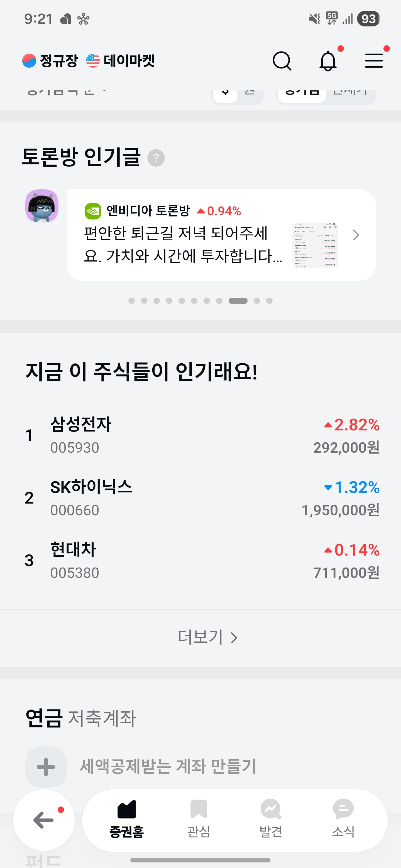Tap the question mark help icon
This screenshot has height=868, width=401.
(x=156, y=158)
